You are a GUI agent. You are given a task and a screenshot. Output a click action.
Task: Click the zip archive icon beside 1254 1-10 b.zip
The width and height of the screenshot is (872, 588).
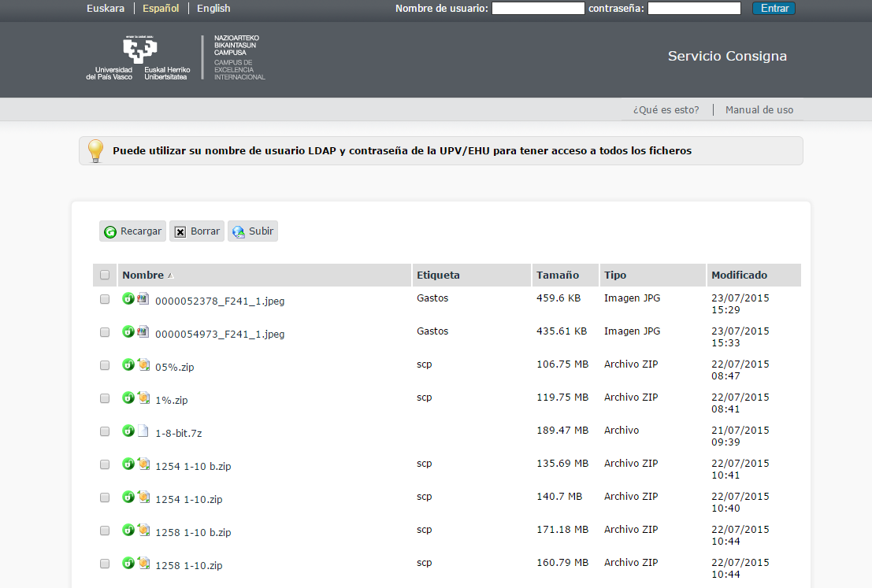[x=143, y=464]
